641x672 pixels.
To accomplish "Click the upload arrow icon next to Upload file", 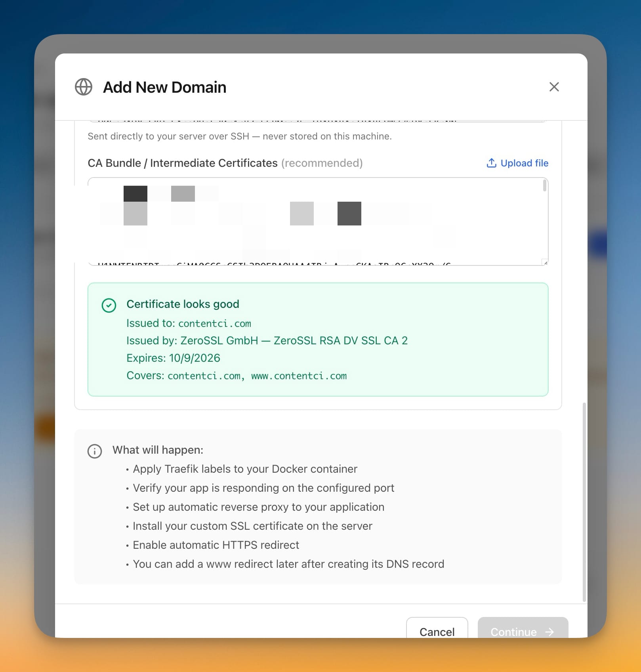I will pos(491,163).
